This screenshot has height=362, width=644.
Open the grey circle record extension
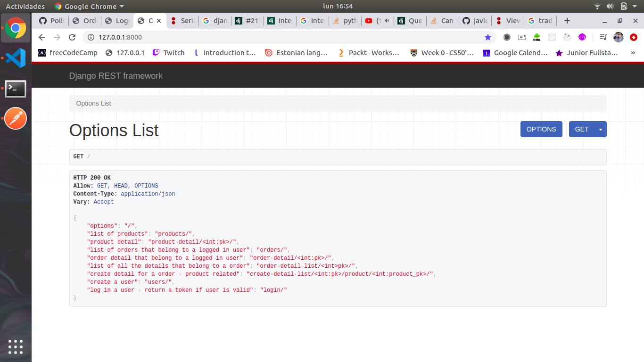(507, 37)
